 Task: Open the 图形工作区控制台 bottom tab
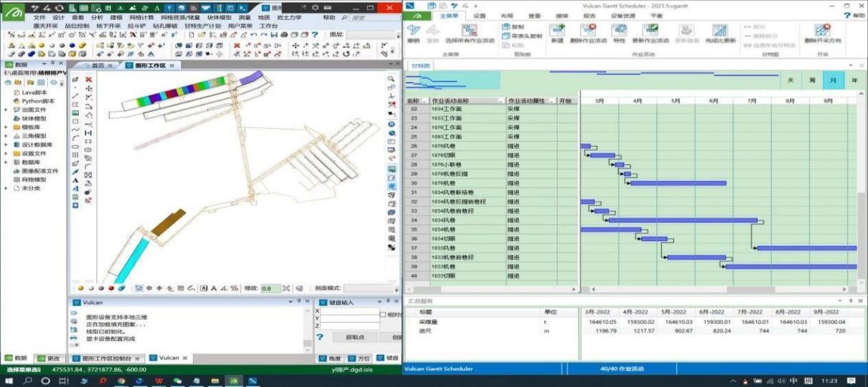coord(107,358)
